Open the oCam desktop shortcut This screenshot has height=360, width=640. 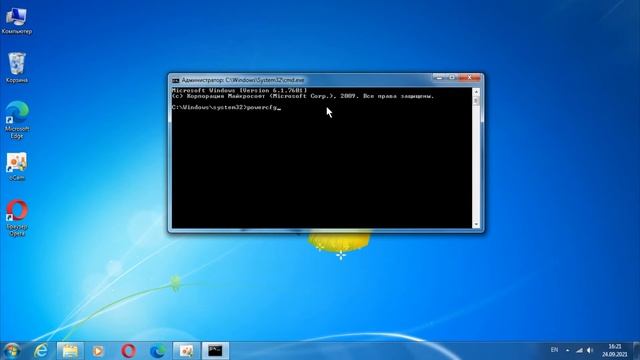pos(17,166)
